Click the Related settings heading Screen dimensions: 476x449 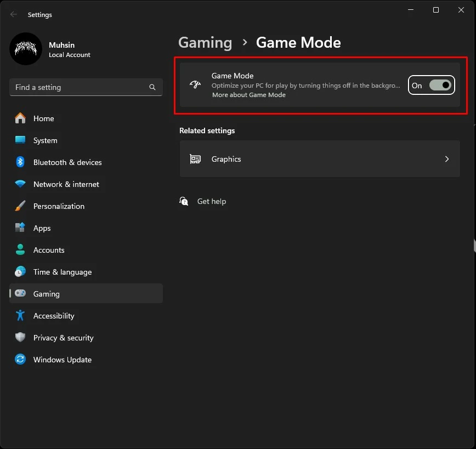(x=207, y=130)
